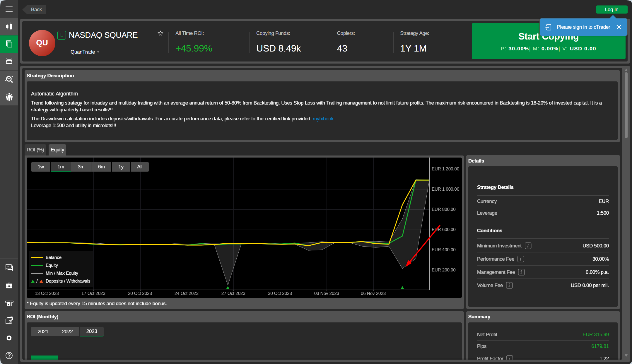The image size is (632, 364).
Task: Click the 27 Oct deposit marker
Action: [x=228, y=288]
